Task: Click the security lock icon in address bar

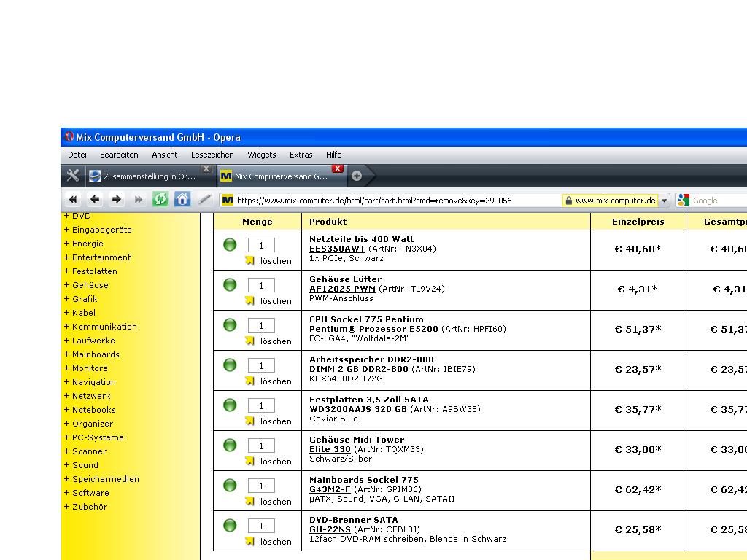Action: click(568, 201)
